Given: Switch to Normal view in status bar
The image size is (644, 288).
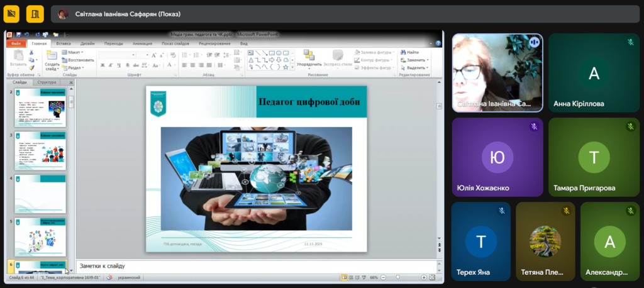Looking at the screenshot, I should point(344,277).
